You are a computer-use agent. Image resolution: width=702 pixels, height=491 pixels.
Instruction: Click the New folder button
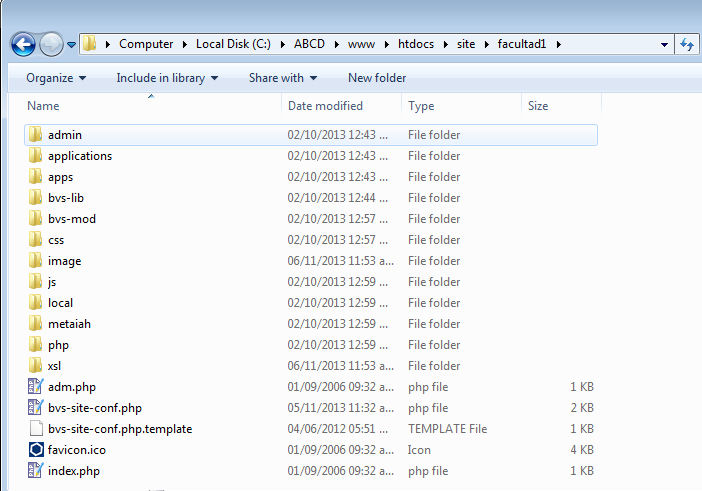(x=377, y=78)
